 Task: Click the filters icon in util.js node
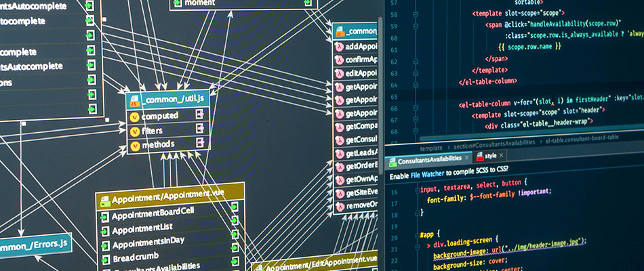[135, 130]
